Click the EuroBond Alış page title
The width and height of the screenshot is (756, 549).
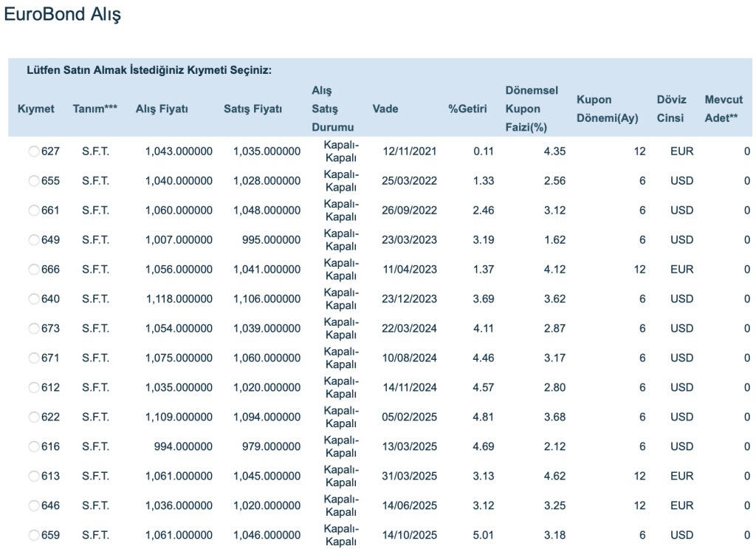point(63,16)
